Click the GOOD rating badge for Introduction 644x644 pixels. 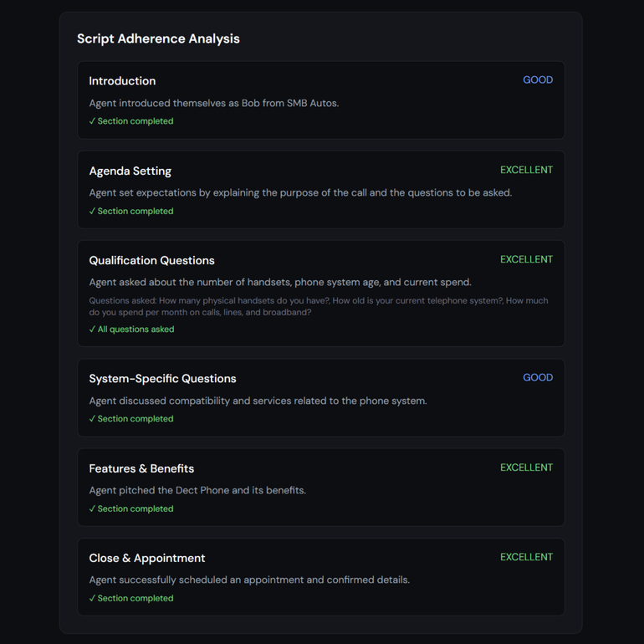click(537, 80)
